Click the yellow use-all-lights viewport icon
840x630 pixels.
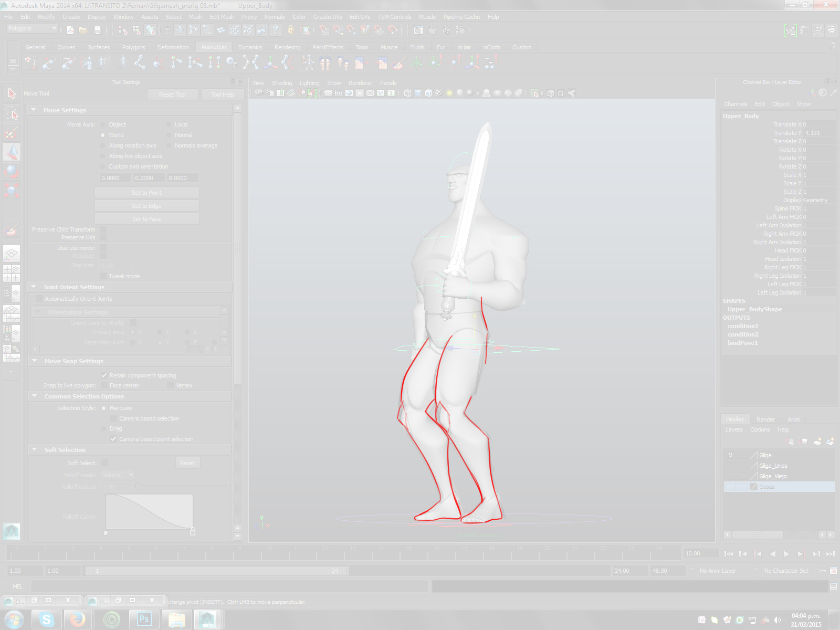pos(449,93)
